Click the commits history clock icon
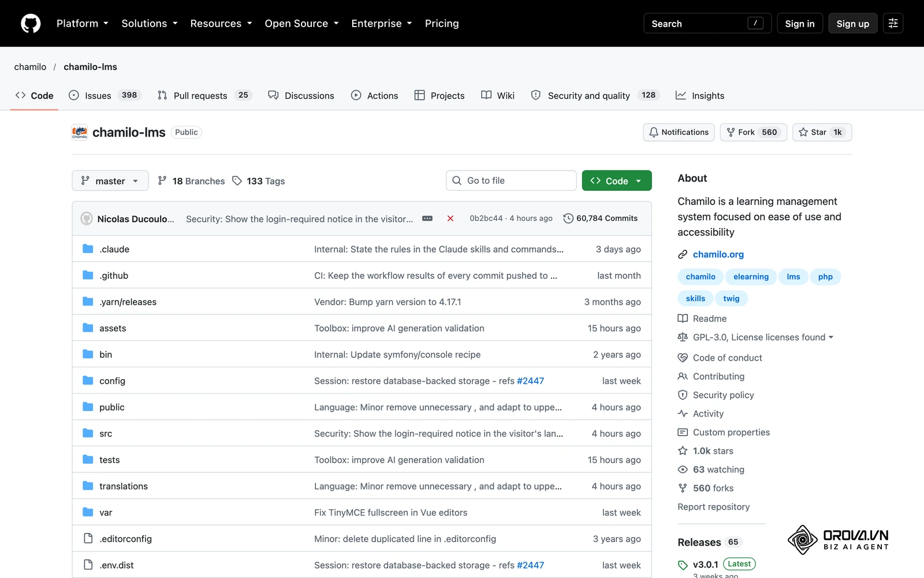The width and height of the screenshot is (924, 578). 568,218
